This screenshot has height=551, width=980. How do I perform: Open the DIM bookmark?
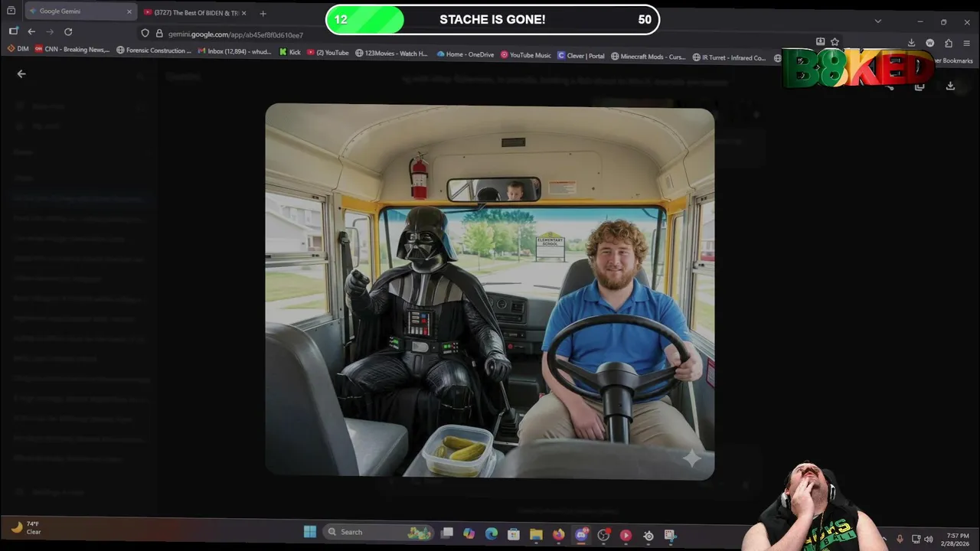[x=18, y=50]
